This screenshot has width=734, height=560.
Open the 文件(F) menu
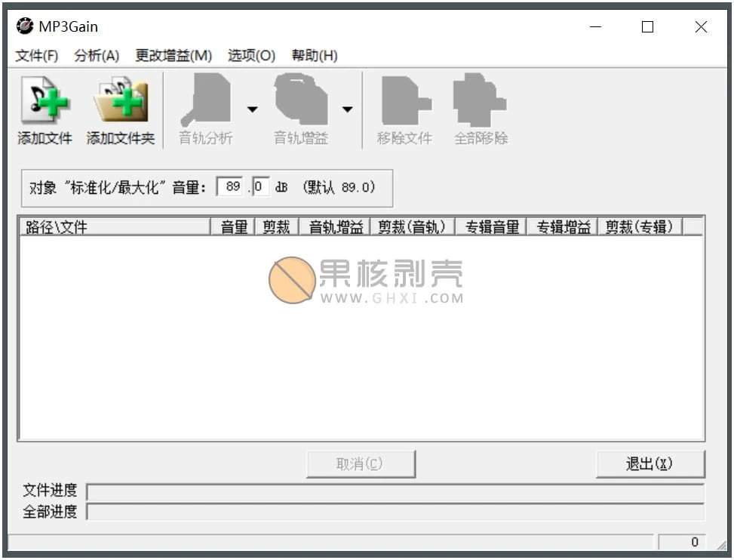[x=36, y=55]
